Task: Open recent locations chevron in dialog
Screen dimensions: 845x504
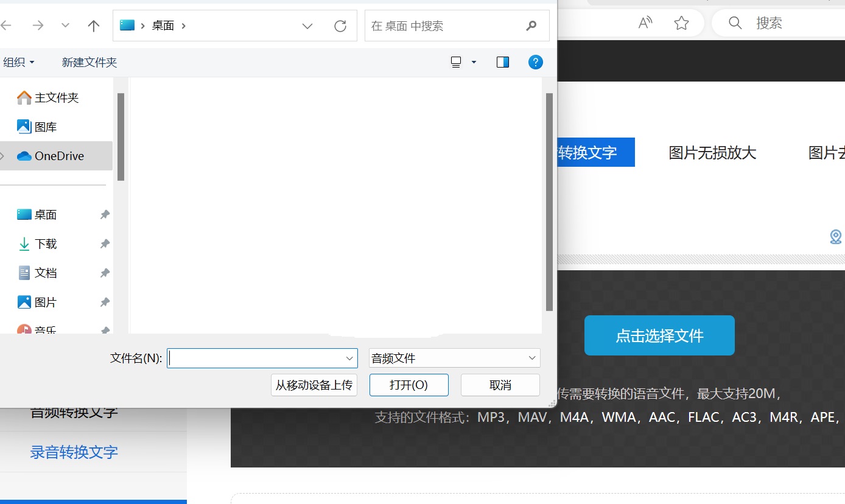Action: (x=66, y=26)
